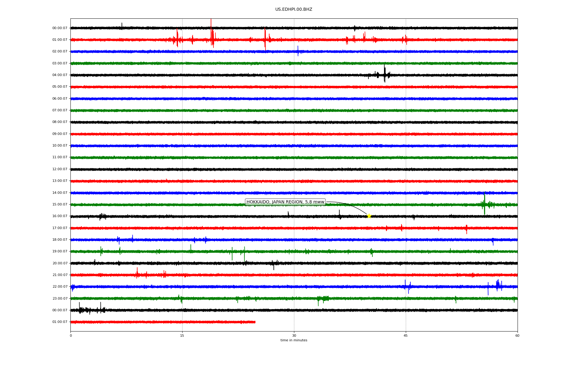Click the 'time in minutes' axis label
Image resolution: width=588 pixels, height=368 pixels.
[294, 340]
